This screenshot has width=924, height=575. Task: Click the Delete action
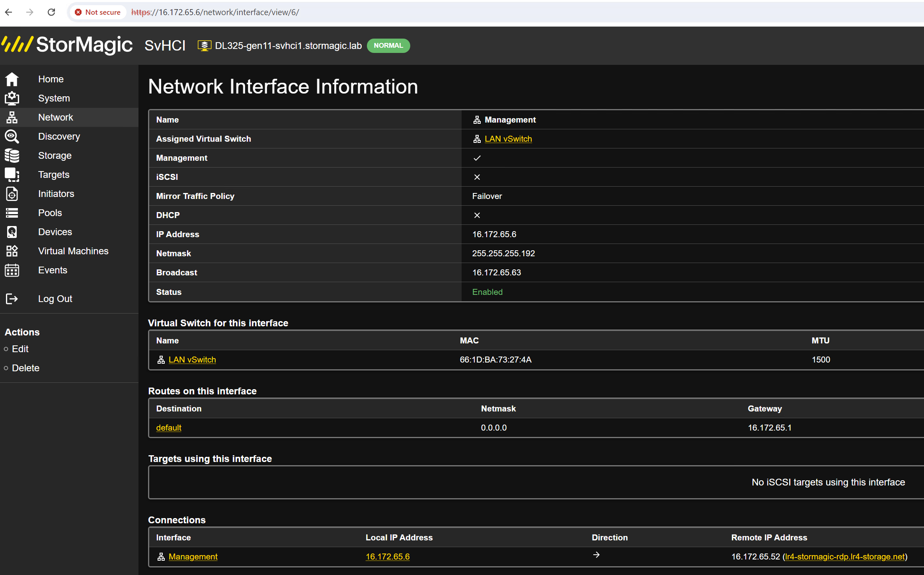(x=26, y=368)
